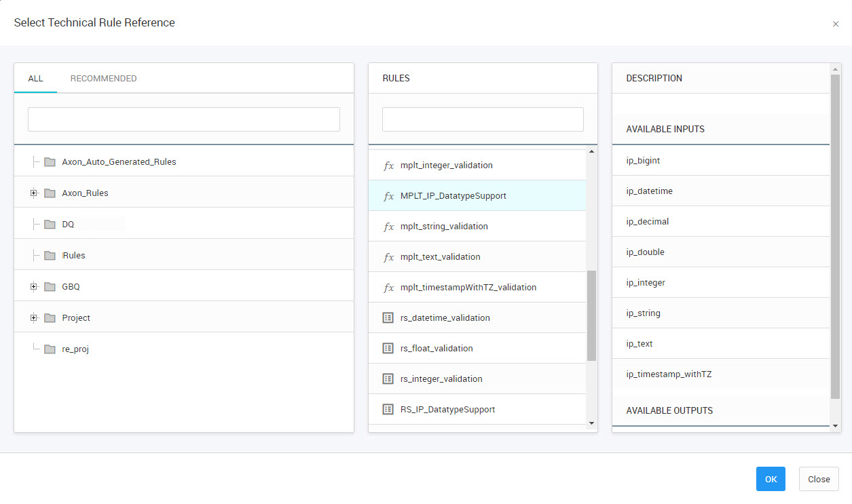
Task: Click the ip_datetime input row
Action: coord(721,191)
